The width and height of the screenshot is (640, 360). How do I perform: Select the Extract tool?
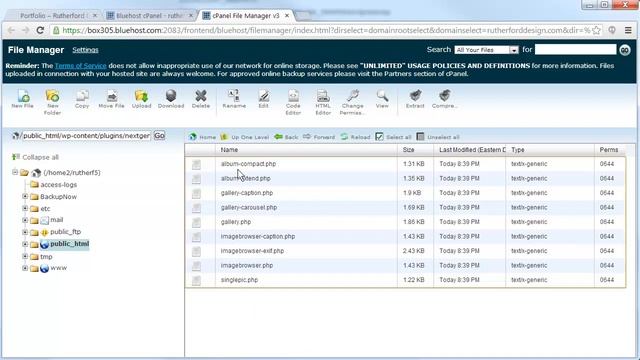point(415,99)
